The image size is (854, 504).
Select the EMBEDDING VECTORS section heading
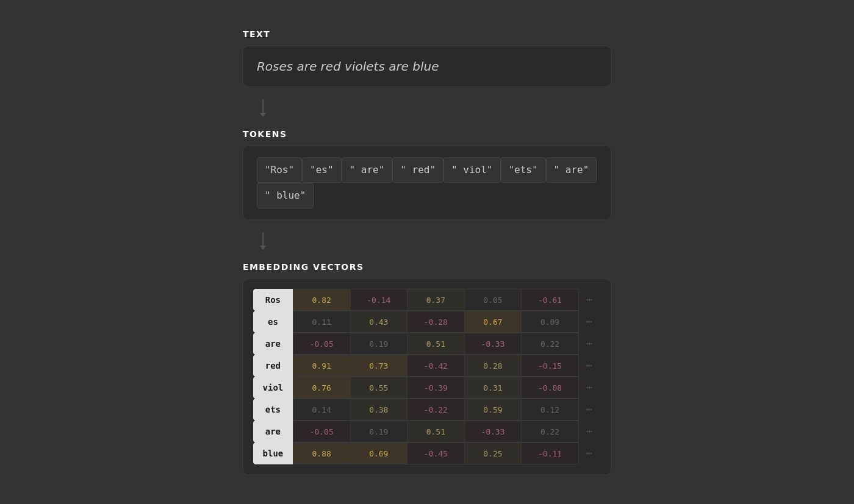pyautogui.click(x=303, y=267)
